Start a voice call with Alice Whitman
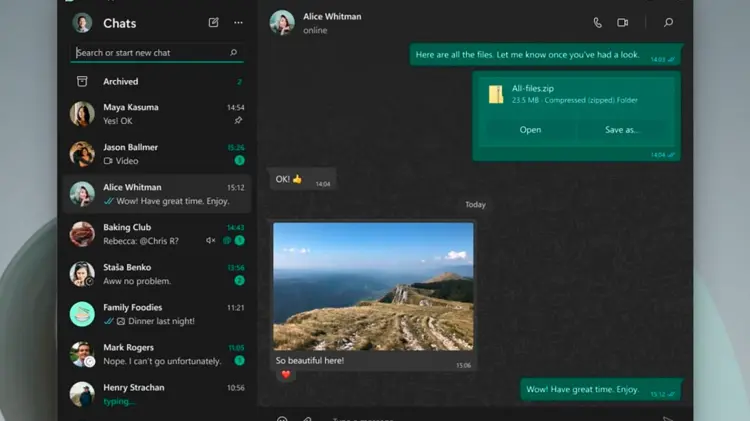 (598, 22)
